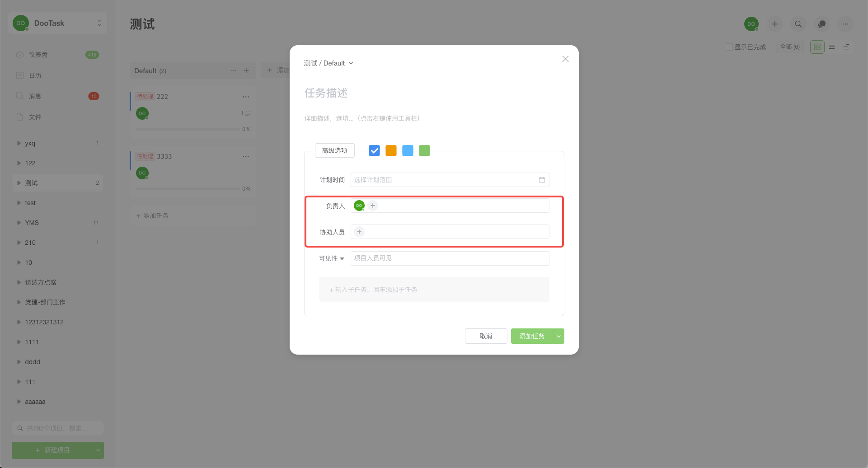Open the chat bubble icon in top bar
The height and width of the screenshot is (468, 868).
tap(822, 24)
